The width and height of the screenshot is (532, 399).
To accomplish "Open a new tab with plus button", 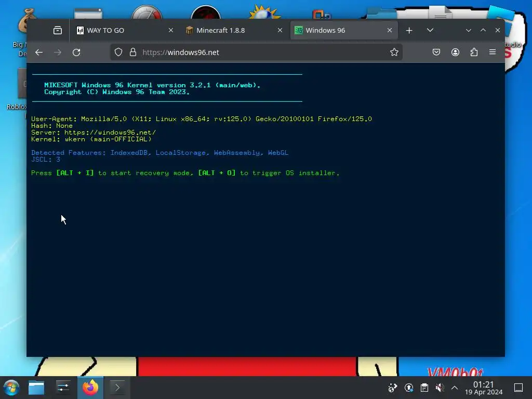I will pyautogui.click(x=409, y=31).
